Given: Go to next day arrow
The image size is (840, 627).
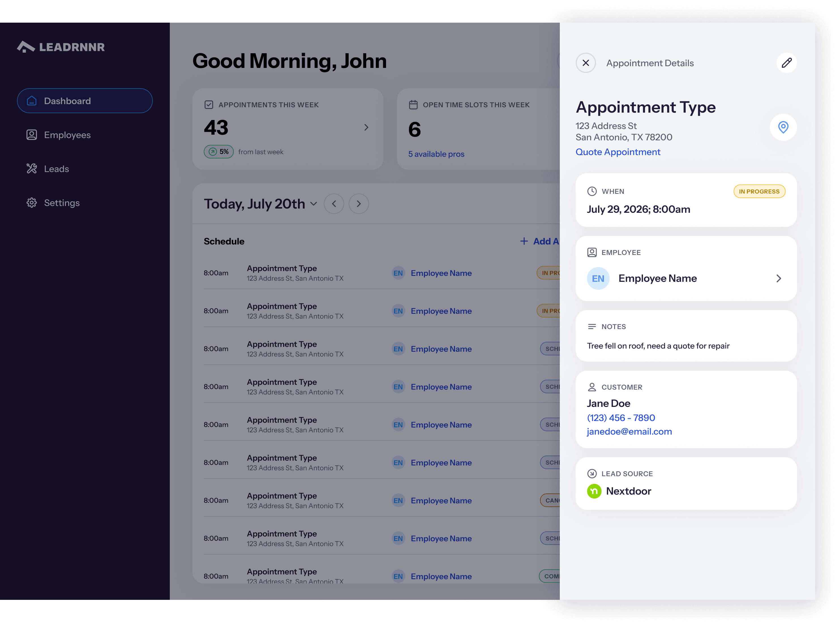Looking at the screenshot, I should point(358,204).
